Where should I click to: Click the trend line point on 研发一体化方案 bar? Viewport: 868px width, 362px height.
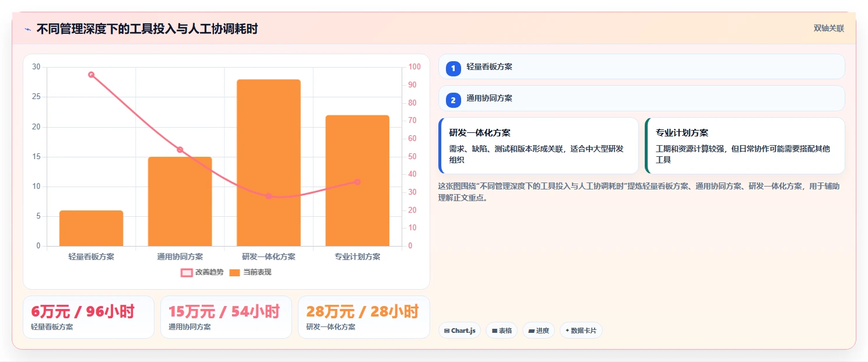[269, 196]
